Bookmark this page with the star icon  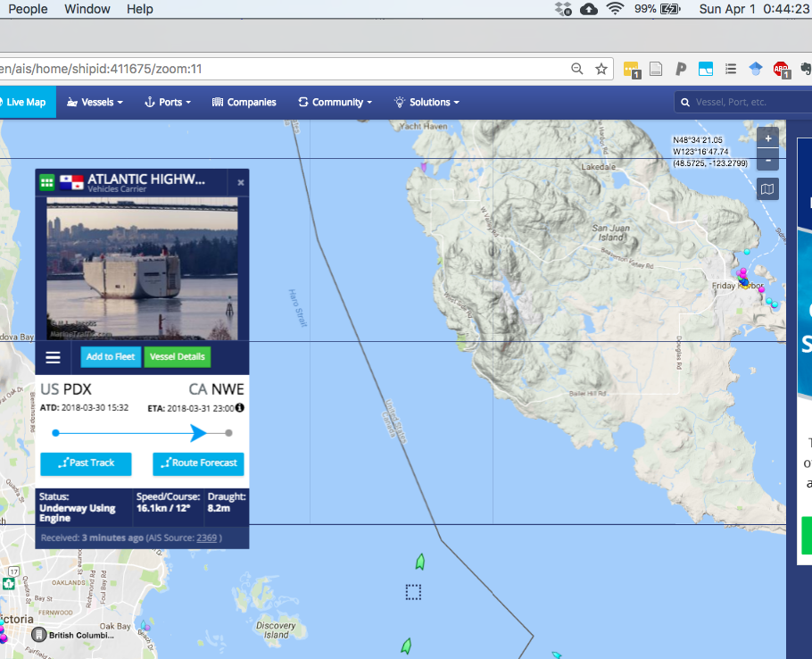601,69
